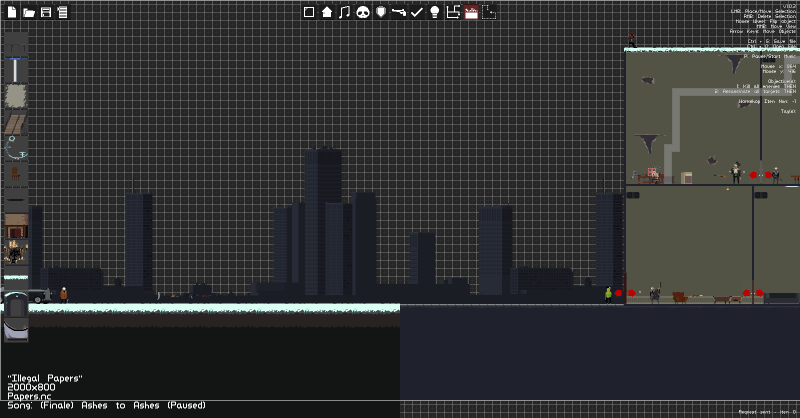Click the Song Ashes to Ashes status
The image size is (800, 418).
pyautogui.click(x=107, y=405)
